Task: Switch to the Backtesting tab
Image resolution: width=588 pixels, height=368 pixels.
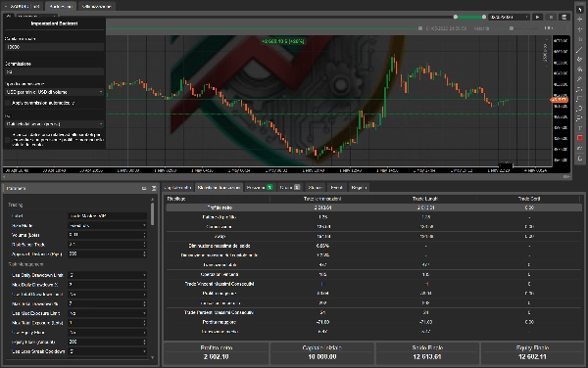Action: click(61, 7)
